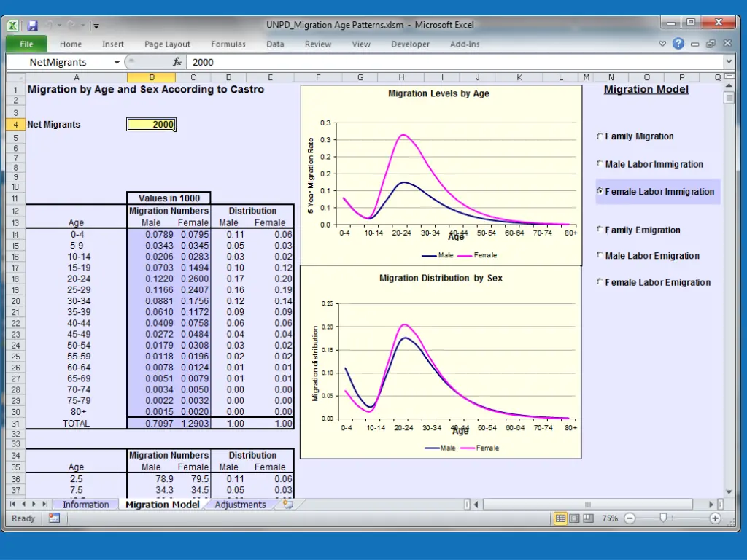Insert a new worksheet using the tab icon
This screenshot has height=560, width=747.
(x=288, y=504)
